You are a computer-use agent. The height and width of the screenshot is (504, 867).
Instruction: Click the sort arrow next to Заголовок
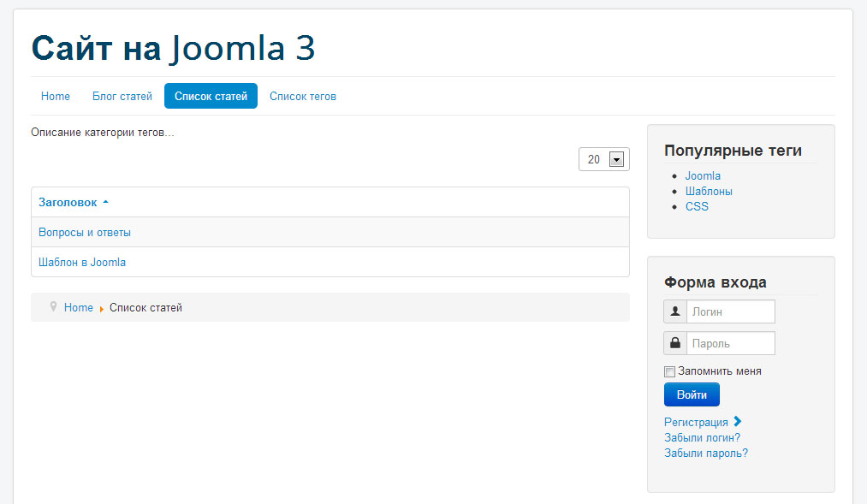[105, 203]
